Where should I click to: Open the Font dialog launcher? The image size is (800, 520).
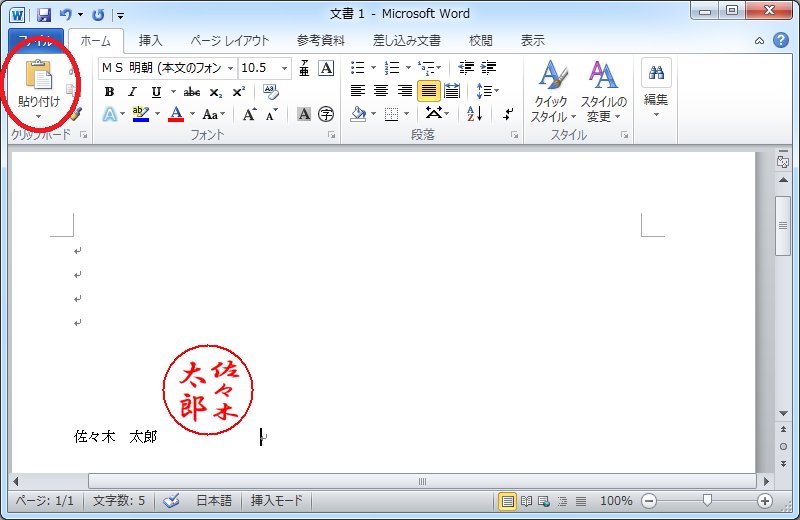point(332,135)
